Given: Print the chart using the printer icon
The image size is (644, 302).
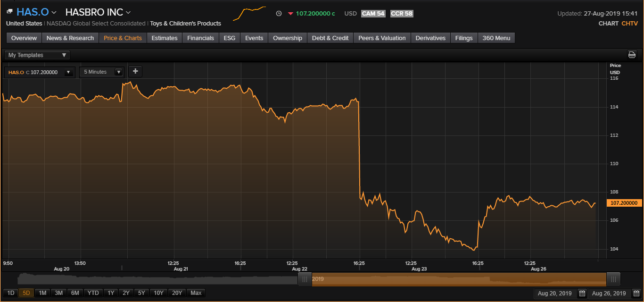Looking at the screenshot, I should click(x=632, y=55).
